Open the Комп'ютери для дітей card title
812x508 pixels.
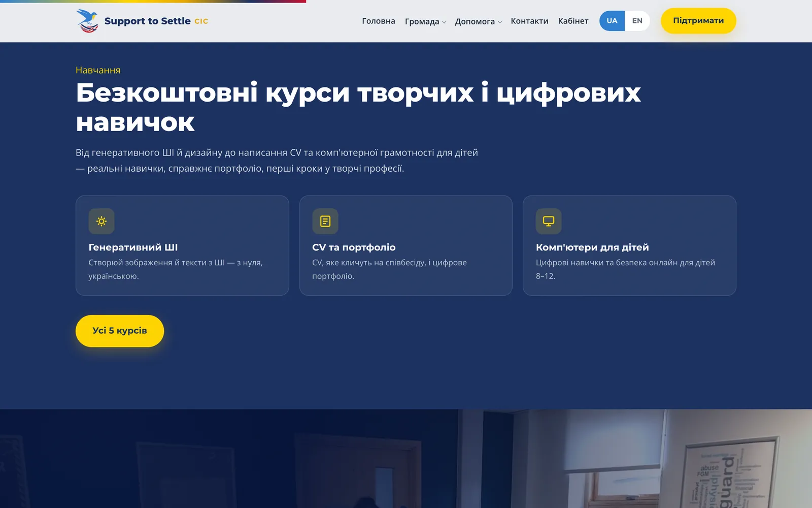(x=592, y=247)
